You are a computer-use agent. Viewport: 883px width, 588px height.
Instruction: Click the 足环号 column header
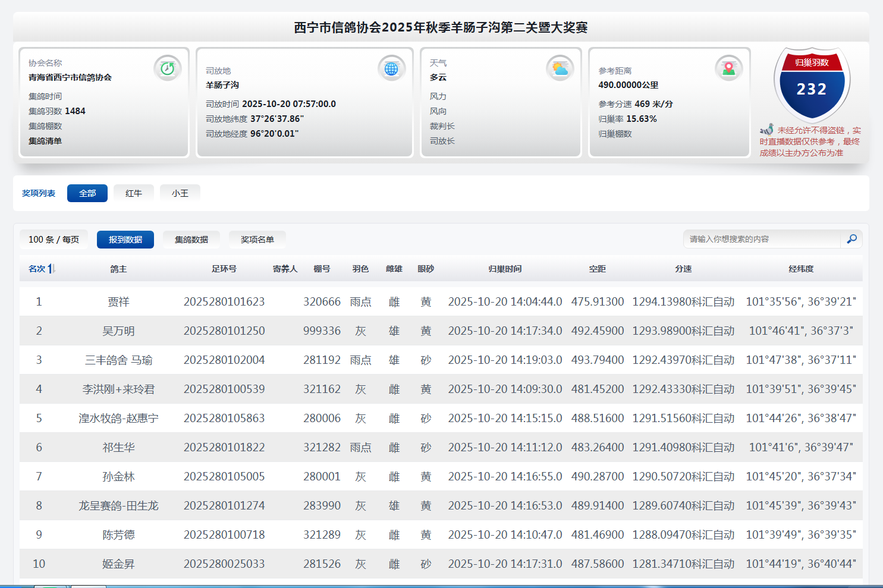[x=224, y=269]
